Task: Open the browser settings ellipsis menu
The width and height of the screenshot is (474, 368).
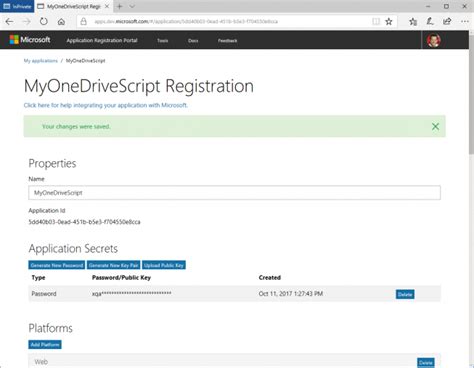Action: click(465, 22)
